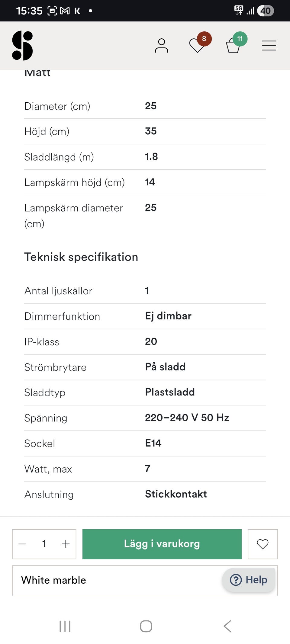This screenshot has width=290, height=644.
Task: Tap the Dimmerfunktion Ej dimbar row
Action: click(145, 316)
